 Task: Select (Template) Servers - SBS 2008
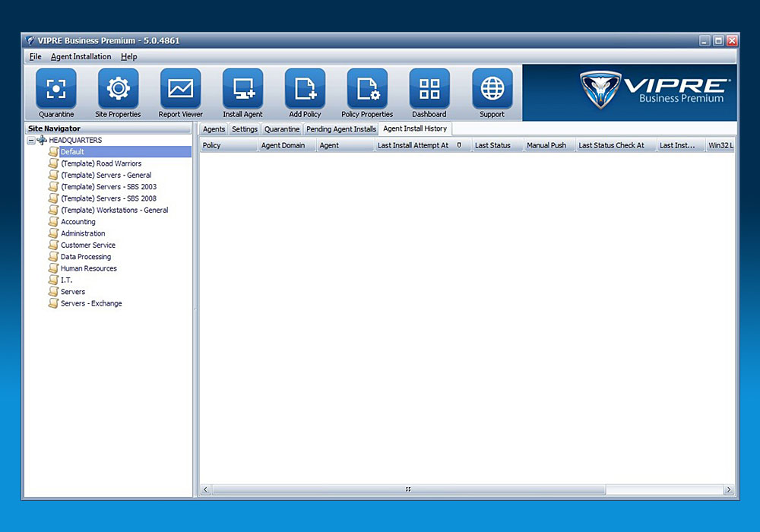click(109, 198)
